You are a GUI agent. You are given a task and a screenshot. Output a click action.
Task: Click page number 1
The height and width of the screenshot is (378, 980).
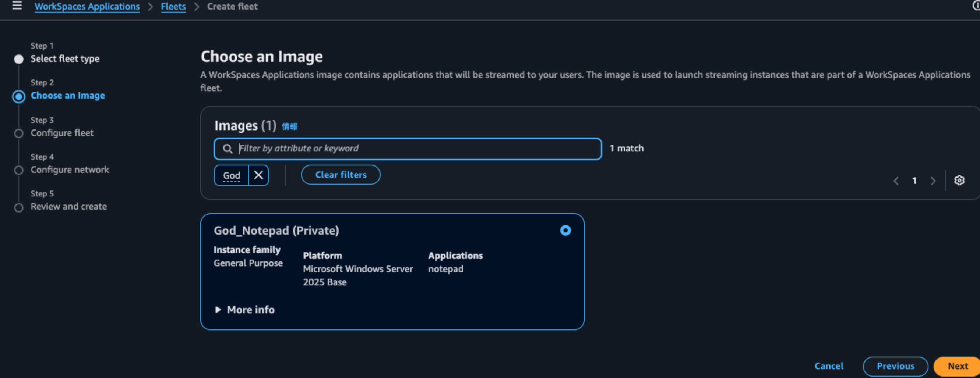[914, 181]
